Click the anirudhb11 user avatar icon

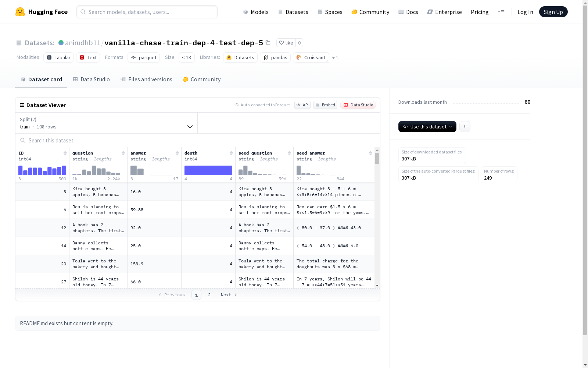click(61, 43)
